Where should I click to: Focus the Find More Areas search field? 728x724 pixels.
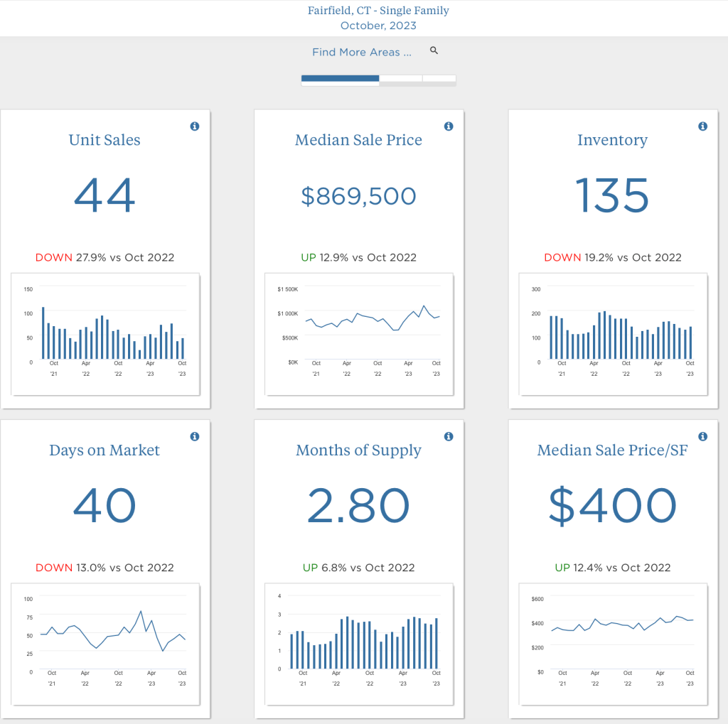click(x=361, y=52)
